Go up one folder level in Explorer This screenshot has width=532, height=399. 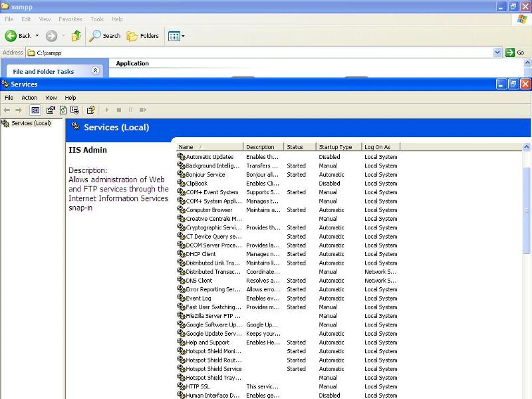coord(76,36)
